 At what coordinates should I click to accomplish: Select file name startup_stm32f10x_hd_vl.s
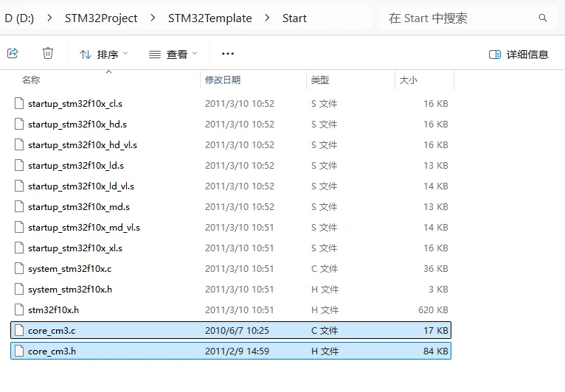83,145
